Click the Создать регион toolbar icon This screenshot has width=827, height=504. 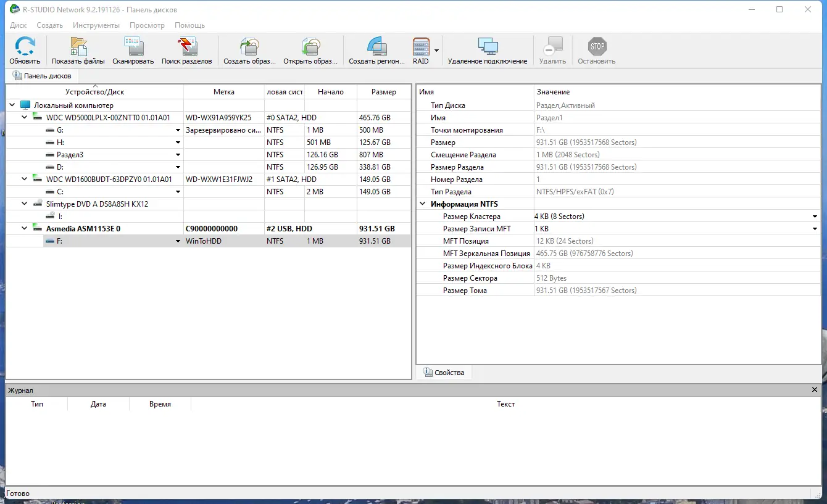[376, 48]
